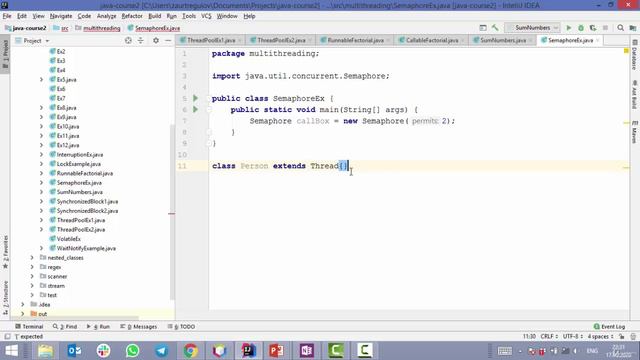The width and height of the screenshot is (640, 360).
Task: Hide the Project panel with minus icon
Action: 168,40
